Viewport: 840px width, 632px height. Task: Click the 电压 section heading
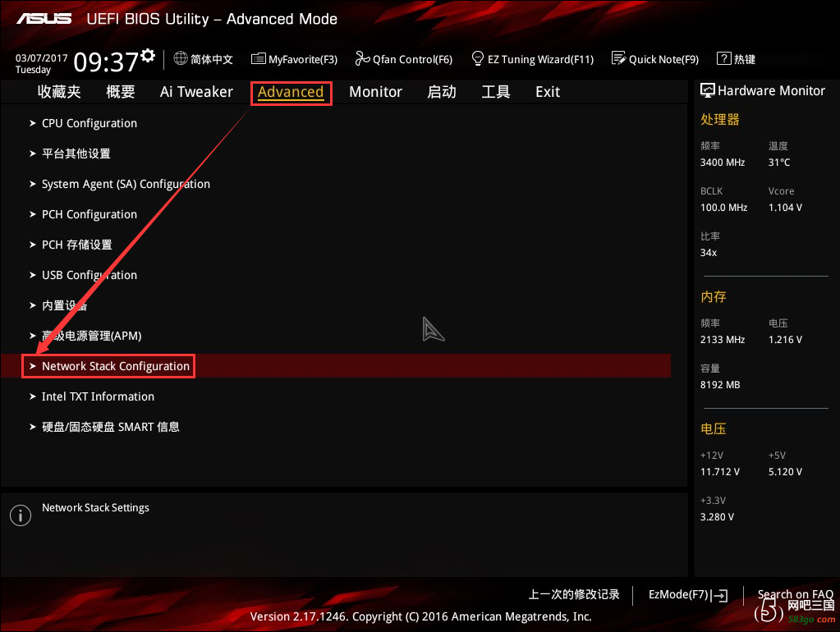click(714, 429)
